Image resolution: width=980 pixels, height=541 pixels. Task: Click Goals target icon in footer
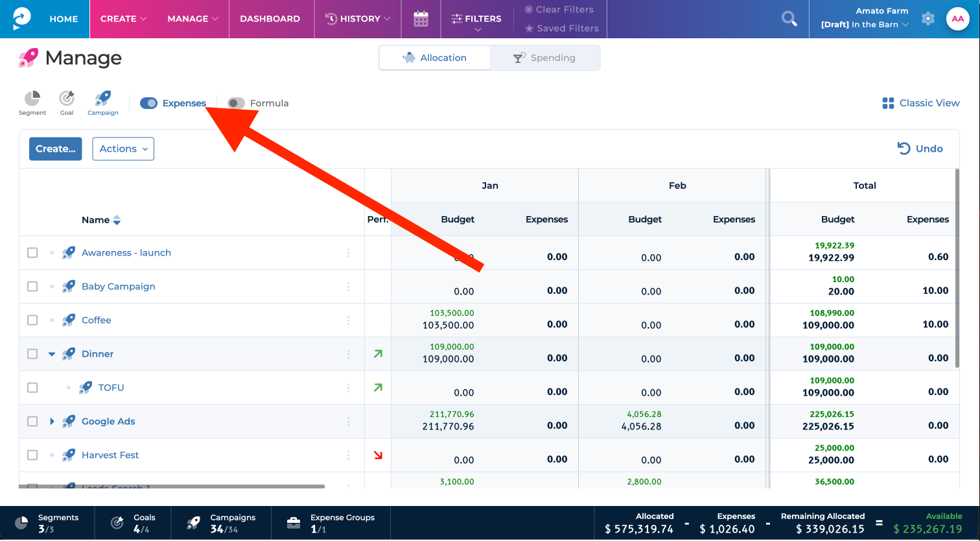pos(117,523)
